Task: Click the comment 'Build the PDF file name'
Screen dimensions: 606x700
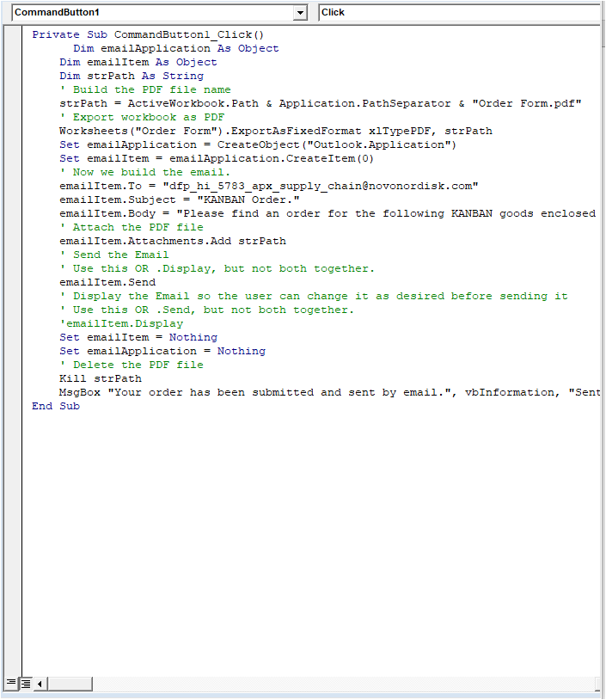Action: pyautogui.click(x=145, y=89)
